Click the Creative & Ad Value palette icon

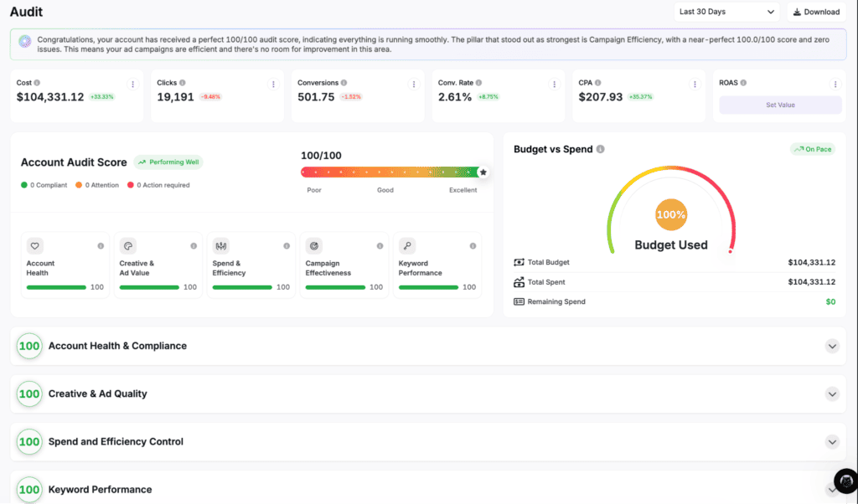[x=128, y=246]
